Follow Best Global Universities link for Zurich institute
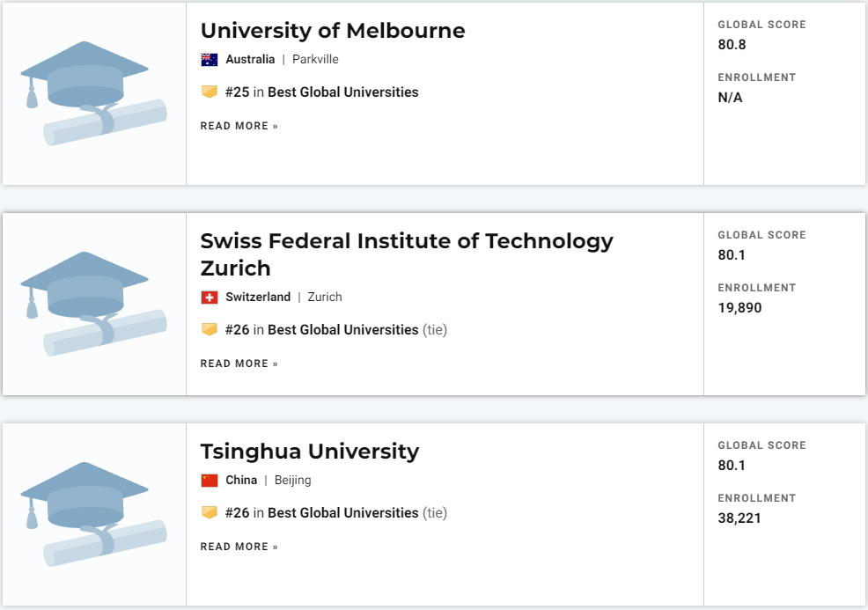This screenshot has height=610, width=868. 342,330
